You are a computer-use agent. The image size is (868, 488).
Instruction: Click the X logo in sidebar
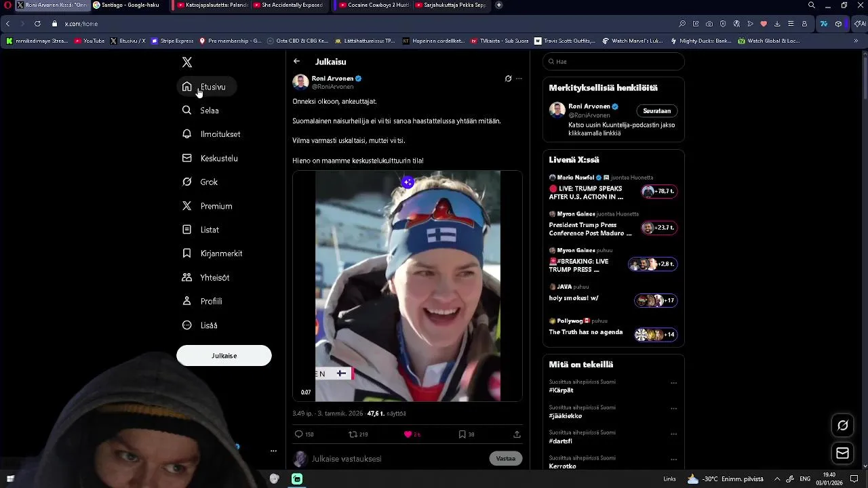pos(187,62)
